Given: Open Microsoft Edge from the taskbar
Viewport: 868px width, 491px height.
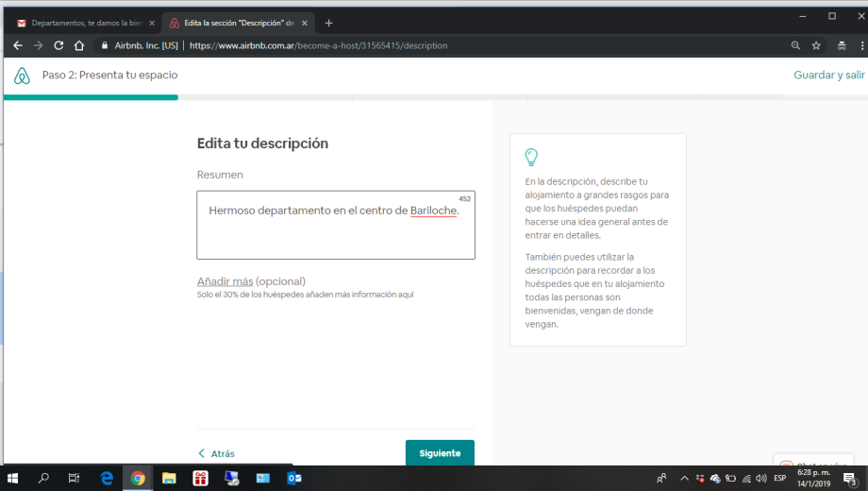Looking at the screenshot, I should click(107, 479).
